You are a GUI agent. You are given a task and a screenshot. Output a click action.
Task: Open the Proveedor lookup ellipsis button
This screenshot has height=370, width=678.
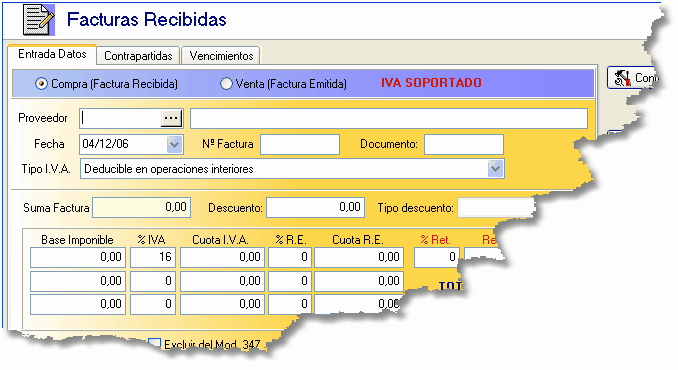[x=171, y=118]
